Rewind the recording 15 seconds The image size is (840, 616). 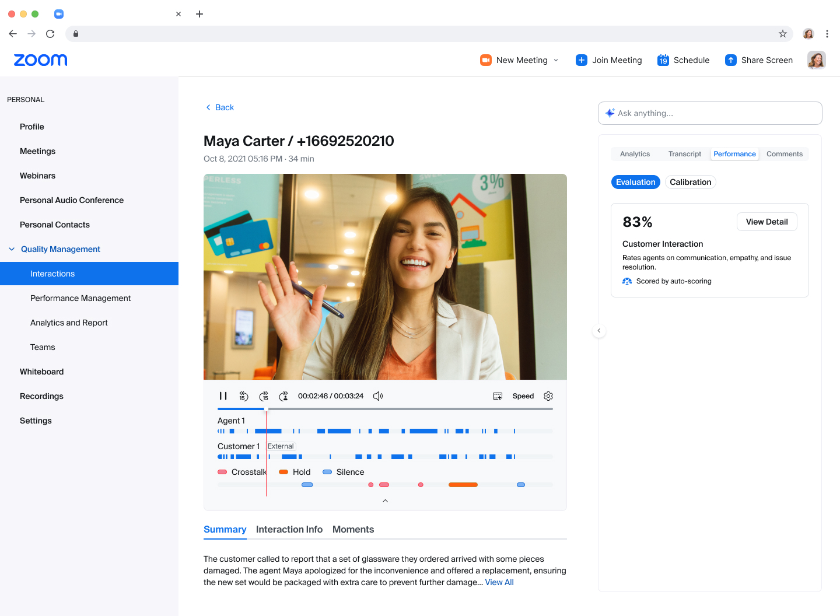tap(244, 396)
